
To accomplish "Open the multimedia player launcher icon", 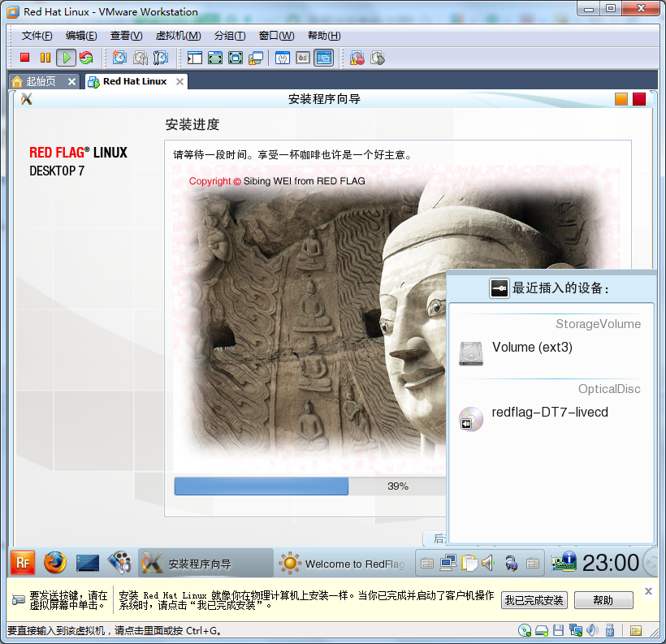I will click(119, 563).
